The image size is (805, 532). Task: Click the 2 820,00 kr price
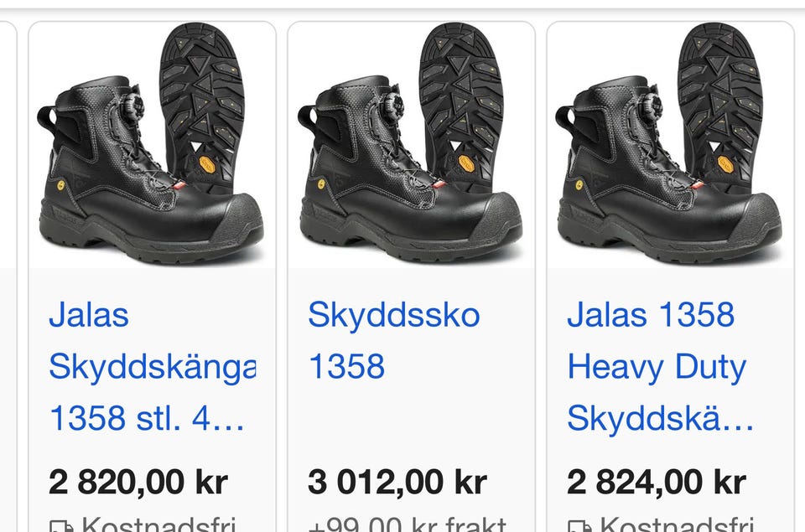138,483
